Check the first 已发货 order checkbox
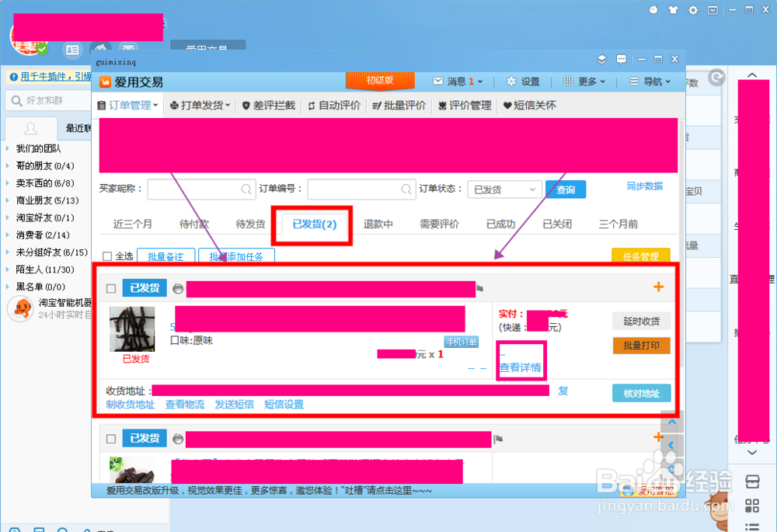 click(x=110, y=287)
